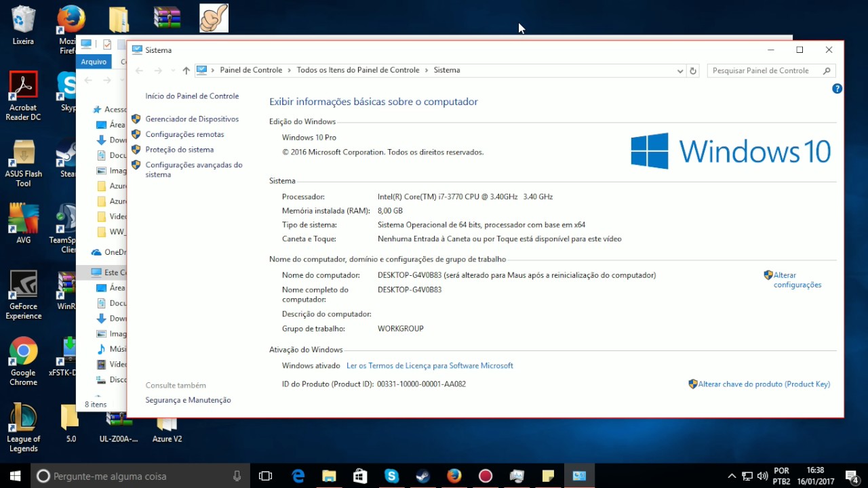
Task: Open thumbs-up icon at desktop top
Action: pyautogui.click(x=214, y=18)
